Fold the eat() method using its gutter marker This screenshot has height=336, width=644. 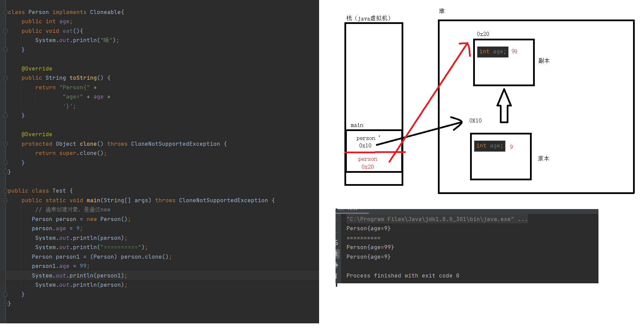(5, 31)
